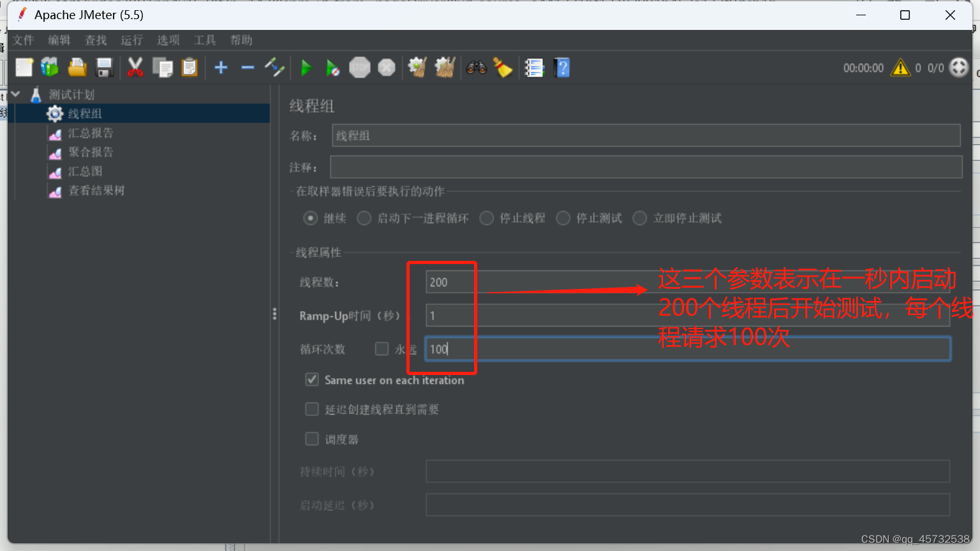Viewport: 980px width, 551px height.
Task: Expand all with the plus icon
Action: click(221, 67)
